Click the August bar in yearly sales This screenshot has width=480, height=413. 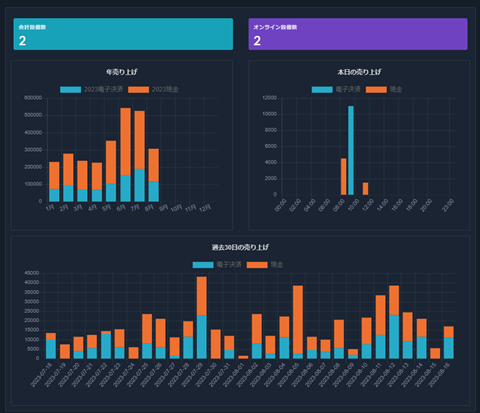click(x=154, y=175)
